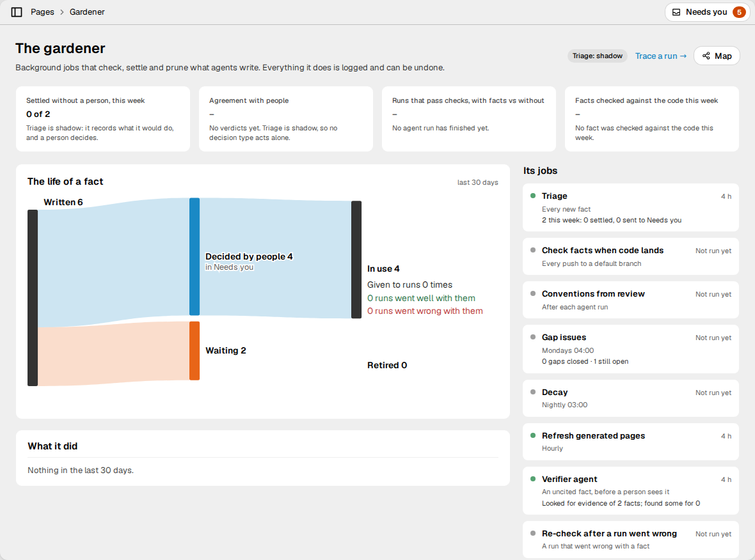Click "0 runs went well with them"
Viewport: 755px width, 560px height.
[x=421, y=299]
